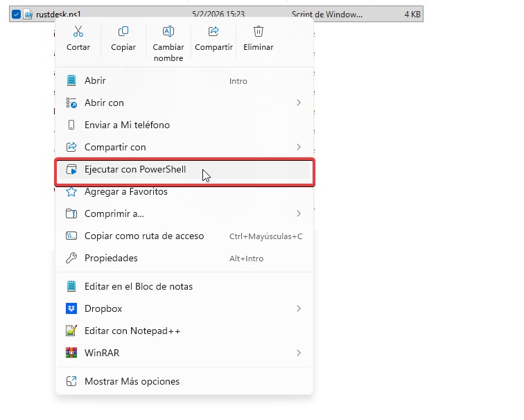Expand the Compartir con submenu chevron
Screen dimensions: 524x420
[x=299, y=147]
